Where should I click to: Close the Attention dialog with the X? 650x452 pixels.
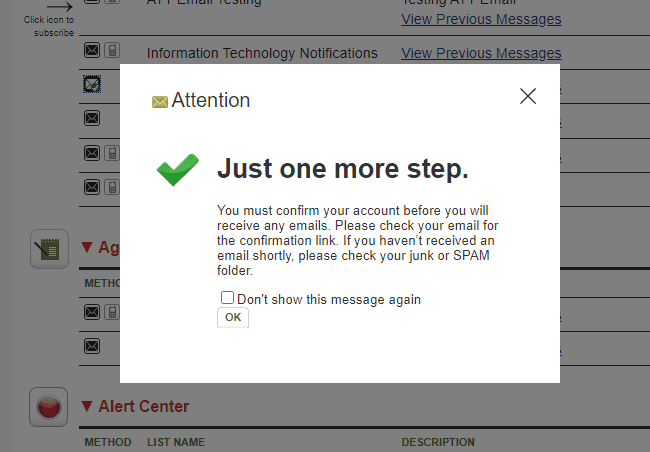(528, 96)
